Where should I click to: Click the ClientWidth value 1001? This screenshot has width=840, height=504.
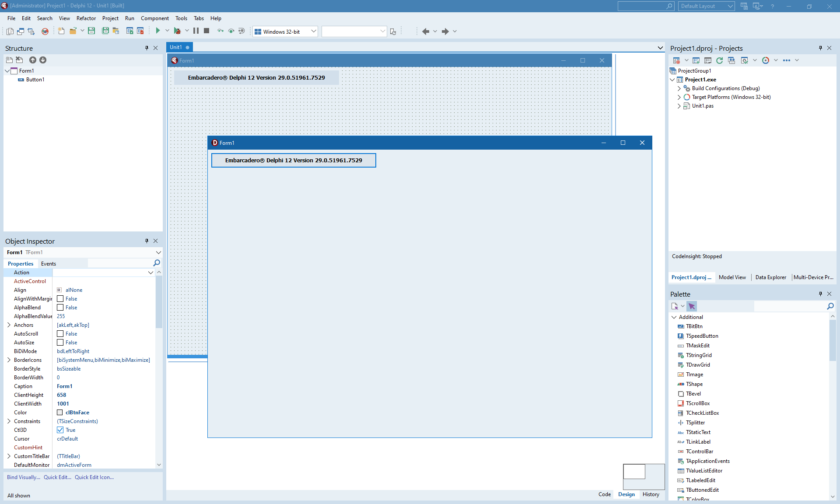click(63, 404)
